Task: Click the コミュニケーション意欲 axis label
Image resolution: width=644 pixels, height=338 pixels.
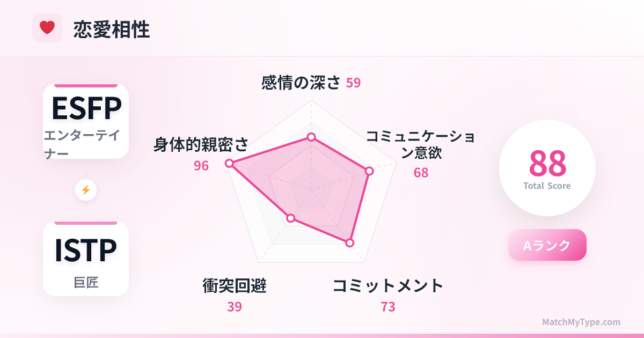Action: 421,144
